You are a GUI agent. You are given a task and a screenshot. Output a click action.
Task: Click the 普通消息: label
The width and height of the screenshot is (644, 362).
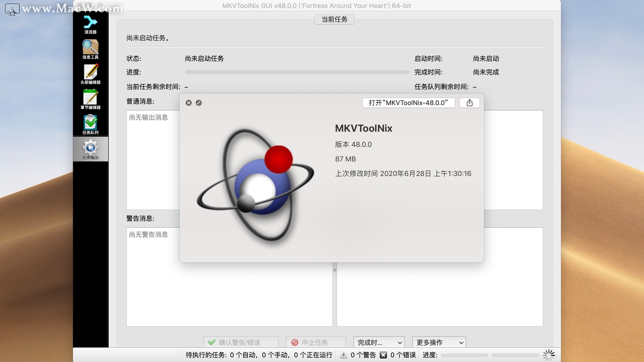pyautogui.click(x=140, y=102)
